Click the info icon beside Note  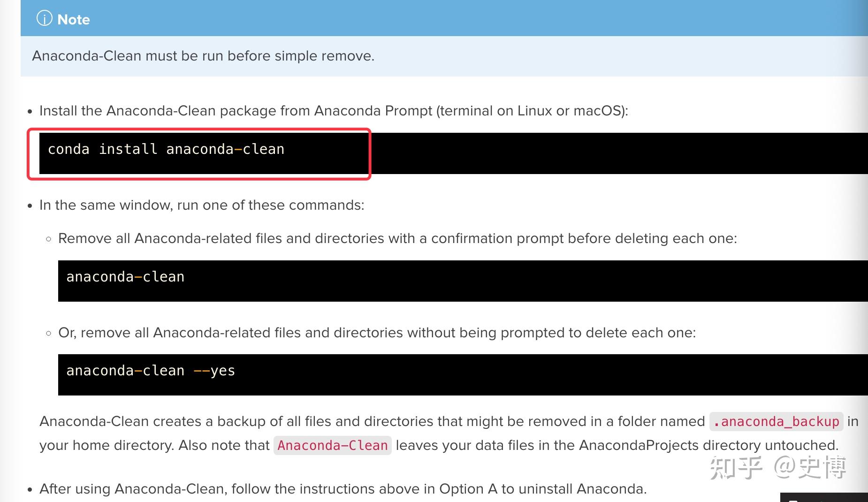coord(44,19)
